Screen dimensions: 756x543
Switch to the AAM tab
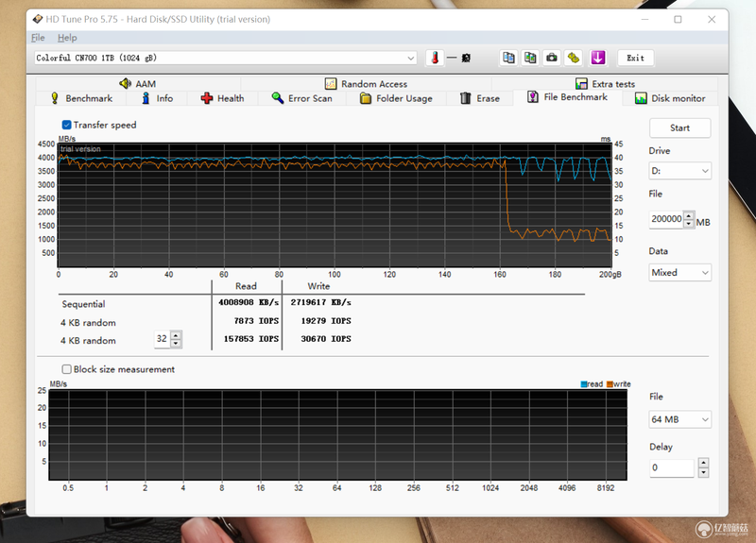click(x=138, y=84)
